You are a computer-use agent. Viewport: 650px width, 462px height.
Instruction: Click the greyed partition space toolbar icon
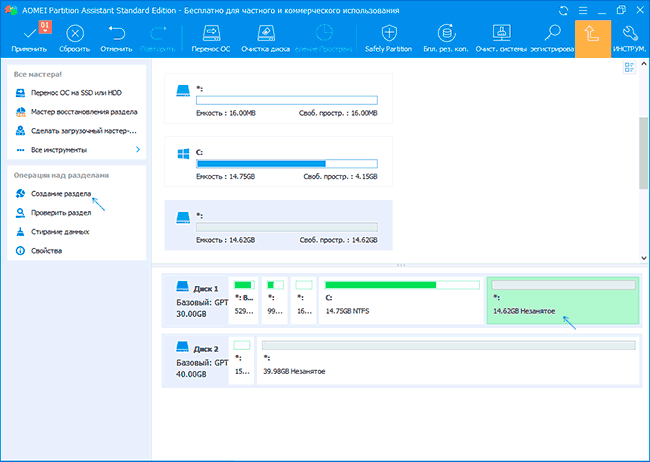click(324, 33)
